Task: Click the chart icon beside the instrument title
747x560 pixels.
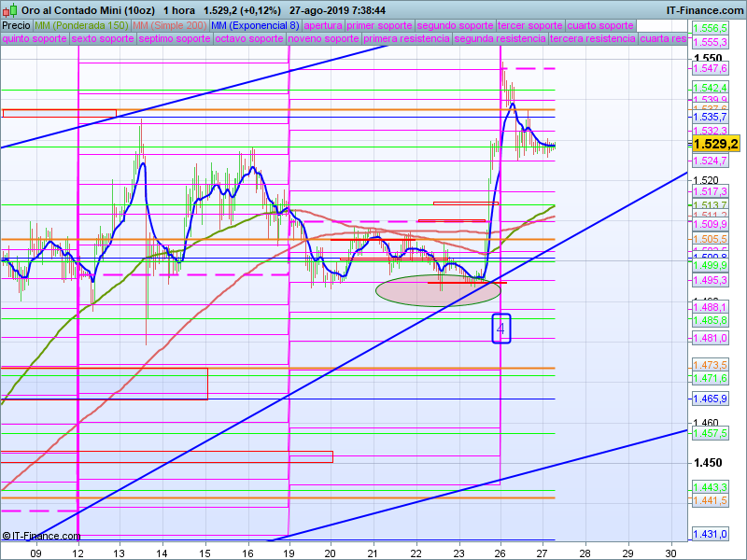Action: [9, 9]
